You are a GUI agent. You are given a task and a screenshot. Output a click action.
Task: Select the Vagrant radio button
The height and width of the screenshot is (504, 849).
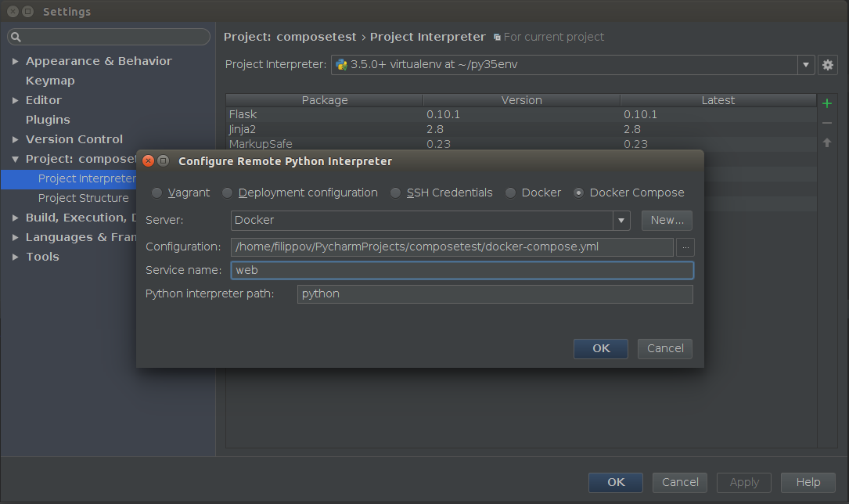156,193
